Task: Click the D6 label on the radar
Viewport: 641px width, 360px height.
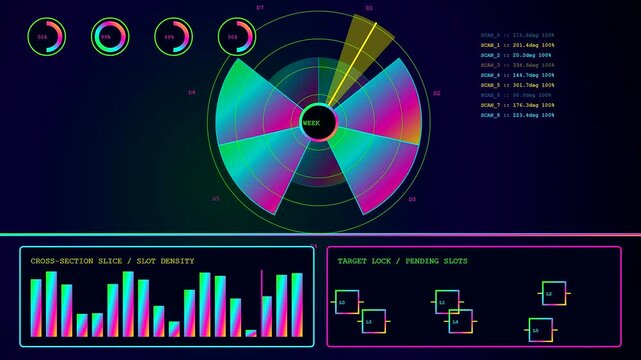Action: click(x=192, y=92)
